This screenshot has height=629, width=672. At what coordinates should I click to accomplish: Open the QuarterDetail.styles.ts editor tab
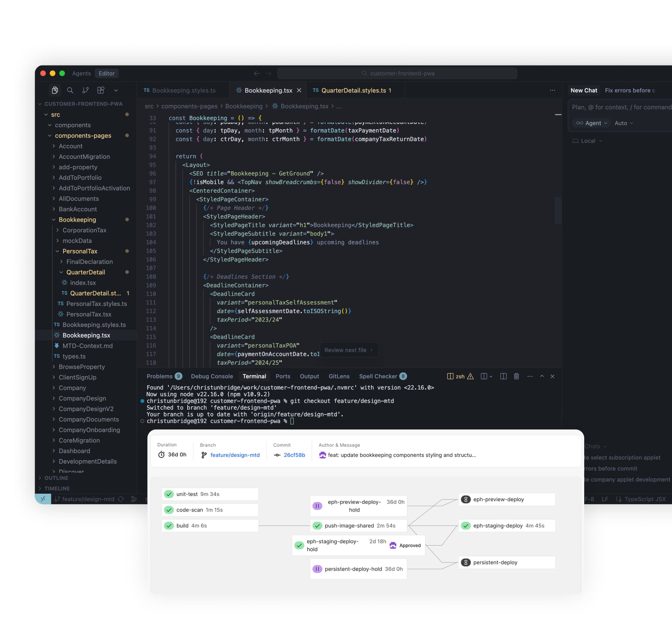coord(353,90)
